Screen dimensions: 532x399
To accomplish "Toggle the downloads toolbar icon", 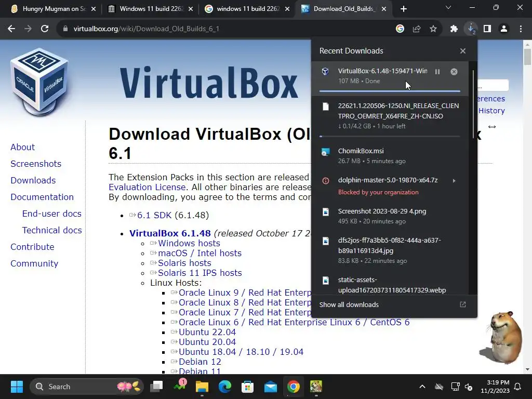I will point(471,29).
